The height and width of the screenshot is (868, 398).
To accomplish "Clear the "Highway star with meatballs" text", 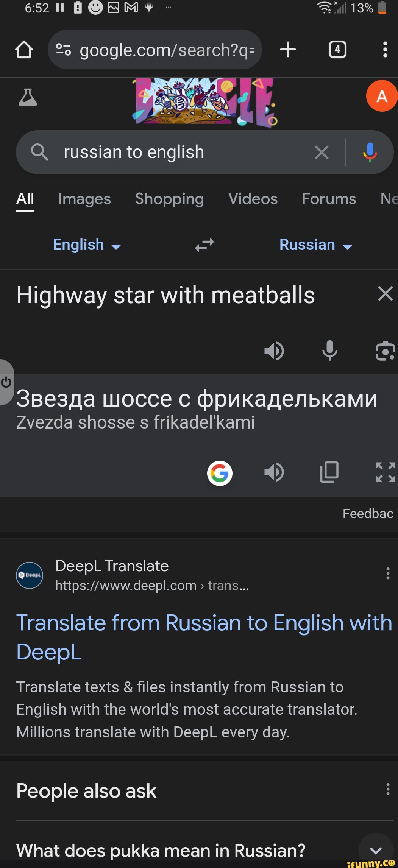I will coord(385,294).
